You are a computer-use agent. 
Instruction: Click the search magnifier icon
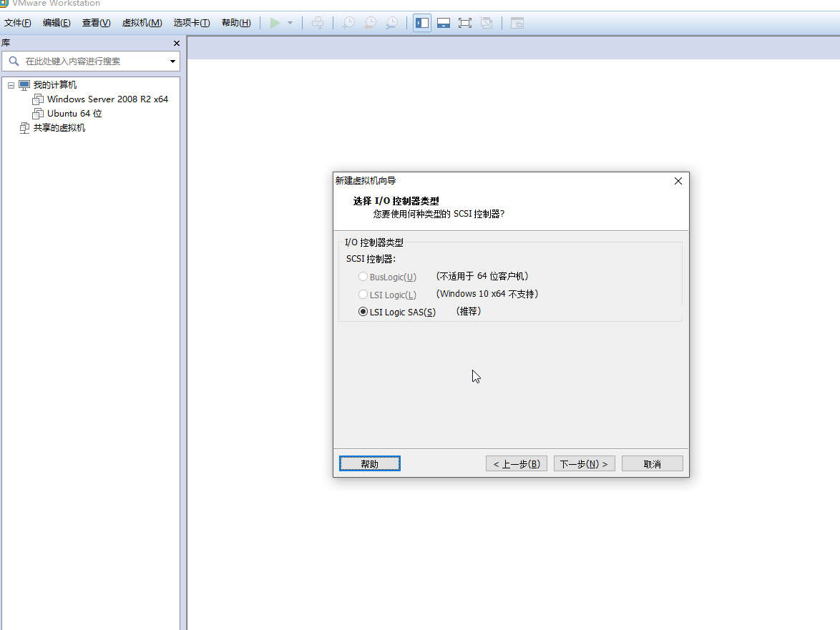point(14,61)
